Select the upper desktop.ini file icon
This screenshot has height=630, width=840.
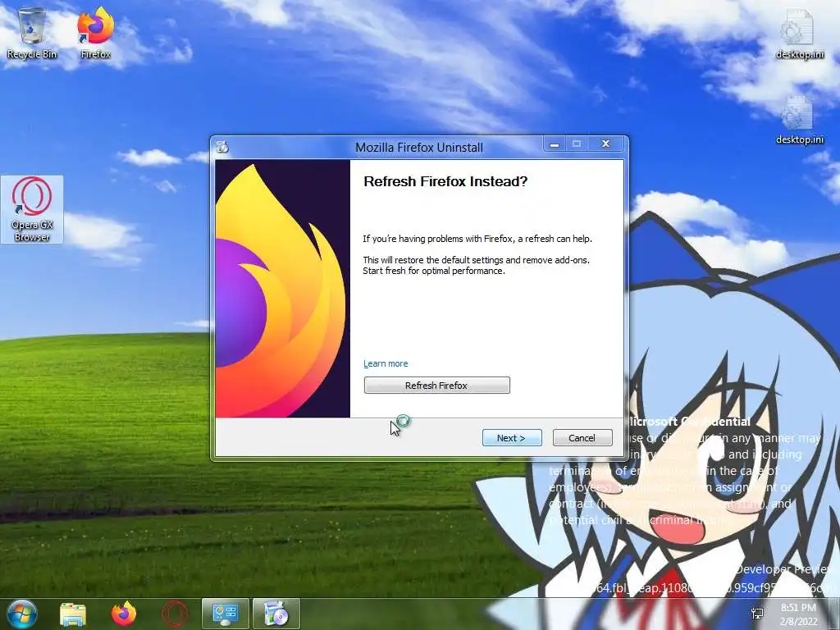pyautogui.click(x=799, y=33)
